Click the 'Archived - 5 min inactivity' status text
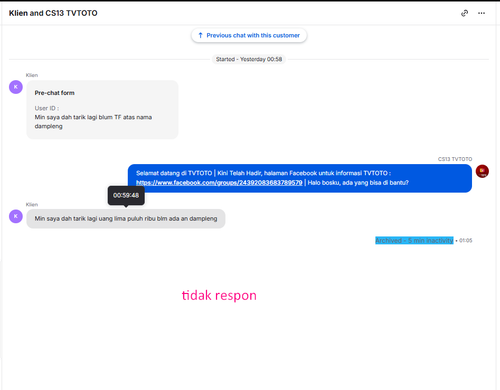The height and width of the screenshot is (390, 500). tap(414, 240)
